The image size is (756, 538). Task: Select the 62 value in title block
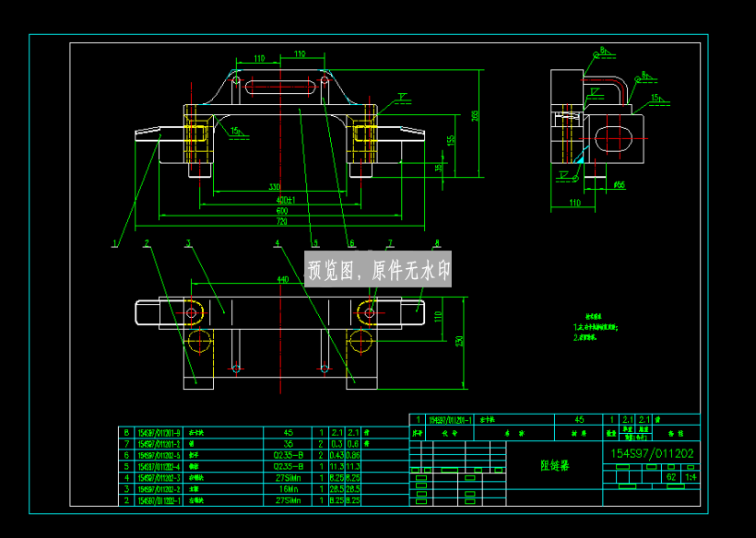pyautogui.click(x=671, y=477)
